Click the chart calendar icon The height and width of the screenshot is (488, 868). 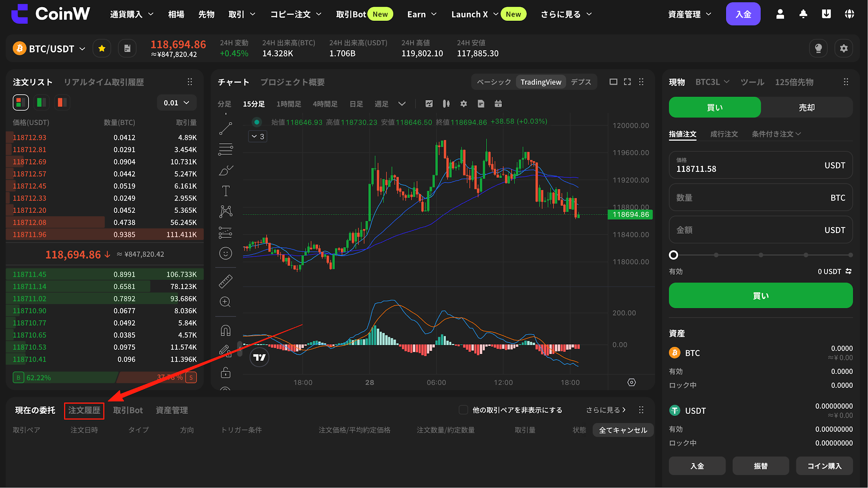click(x=498, y=104)
